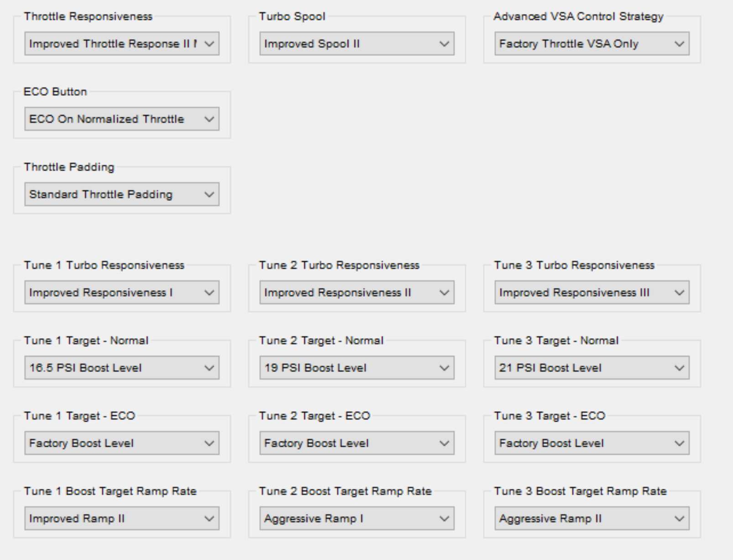Click the arrow next to Aggressive Ramp II
The width and height of the screenshot is (733, 560).
click(679, 518)
